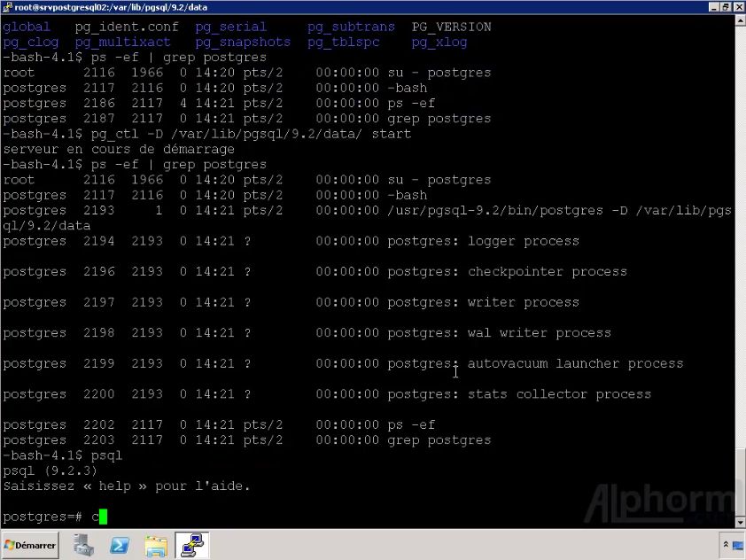746x560 pixels.
Task: Open the Server Manager taskbar icon
Action: (x=84, y=545)
